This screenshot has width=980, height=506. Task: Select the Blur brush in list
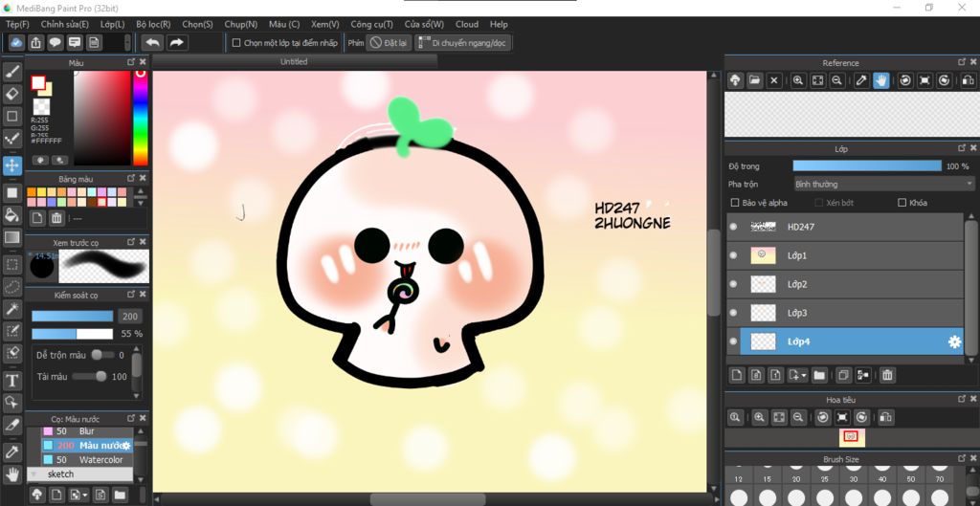tap(87, 431)
